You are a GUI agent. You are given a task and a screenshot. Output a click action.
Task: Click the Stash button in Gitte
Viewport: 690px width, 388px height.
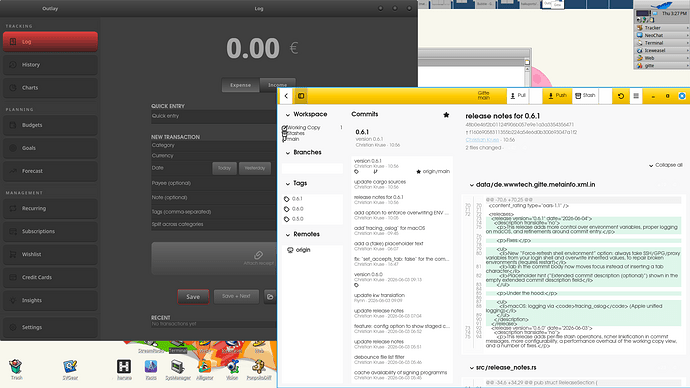(585, 95)
